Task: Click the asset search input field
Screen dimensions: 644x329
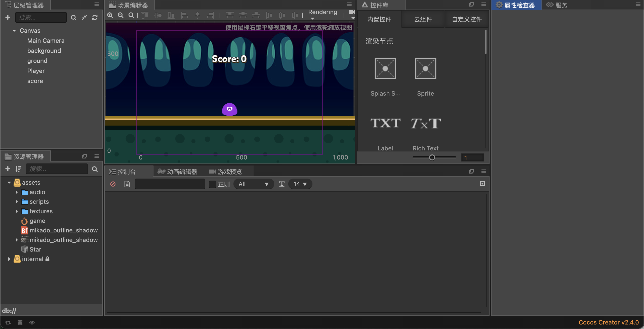Action: point(57,169)
